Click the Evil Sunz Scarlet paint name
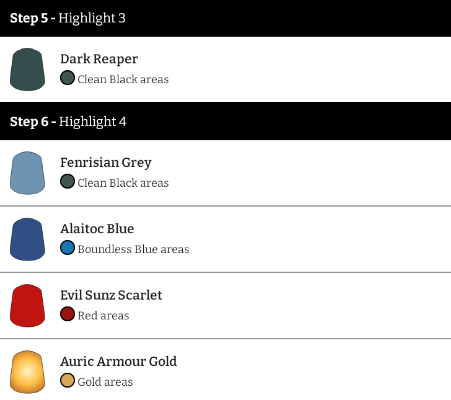Viewport: 451px width, 400px height. click(x=111, y=295)
